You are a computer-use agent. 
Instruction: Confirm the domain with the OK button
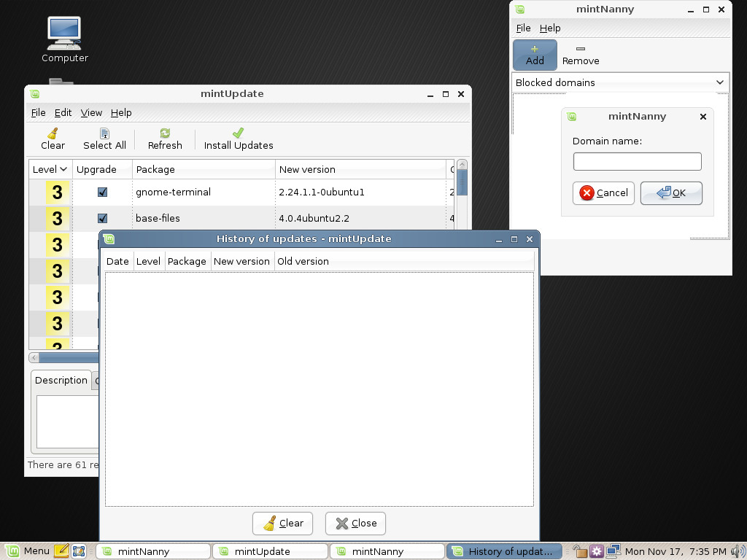click(x=671, y=192)
